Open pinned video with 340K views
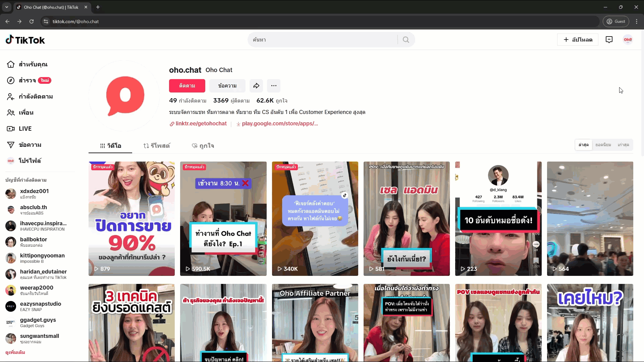The width and height of the screenshot is (644, 362). (315, 219)
